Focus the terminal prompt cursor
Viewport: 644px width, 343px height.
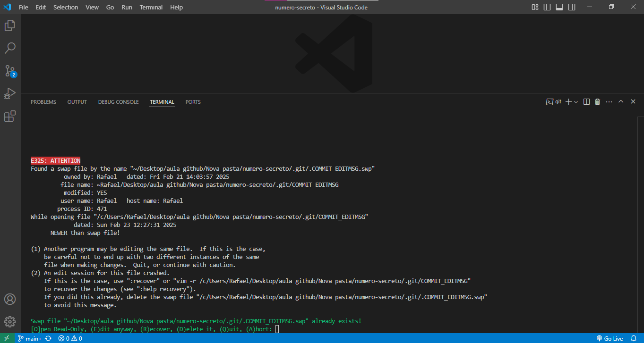coord(277,329)
